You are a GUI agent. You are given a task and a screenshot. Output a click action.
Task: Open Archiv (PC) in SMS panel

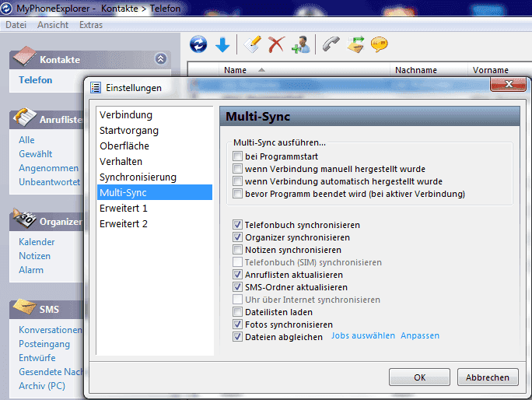(42, 386)
